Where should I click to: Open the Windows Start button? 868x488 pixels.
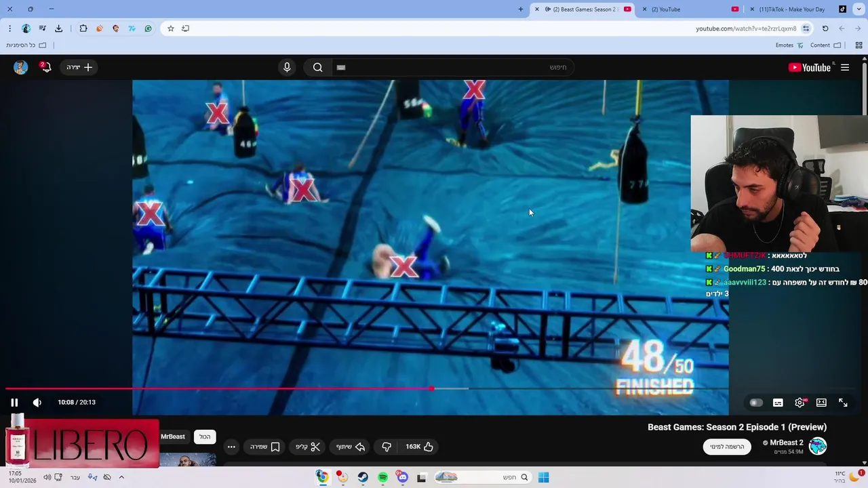(x=543, y=477)
